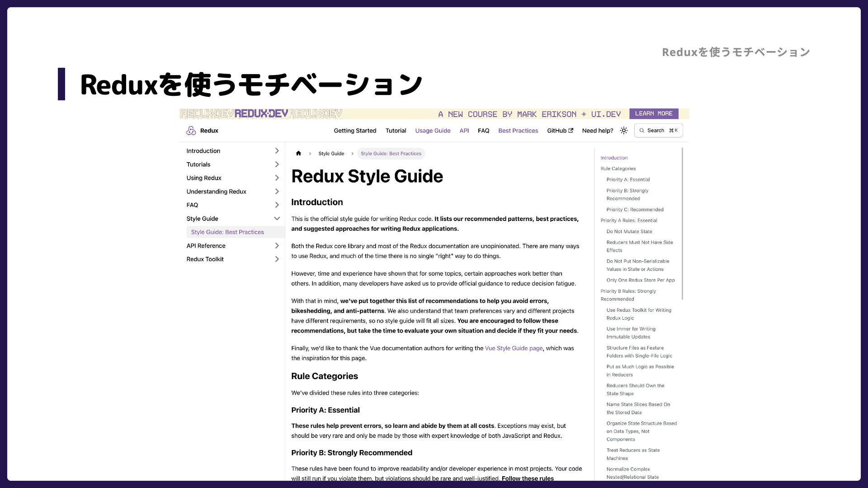Open the API navbar link
868x488 pixels.
[x=464, y=131]
